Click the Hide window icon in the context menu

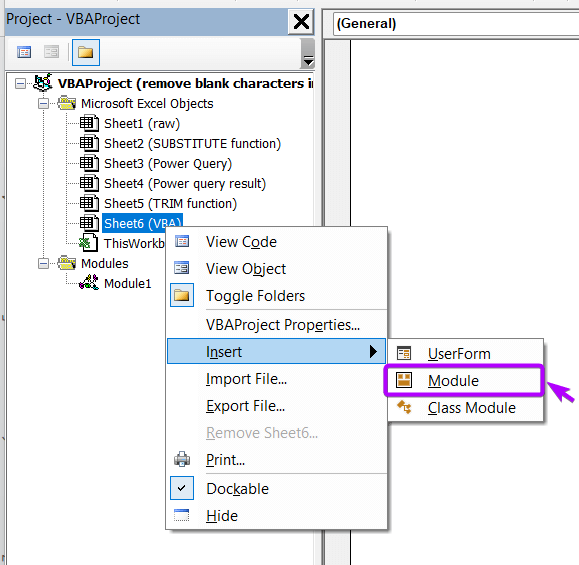coord(181,515)
